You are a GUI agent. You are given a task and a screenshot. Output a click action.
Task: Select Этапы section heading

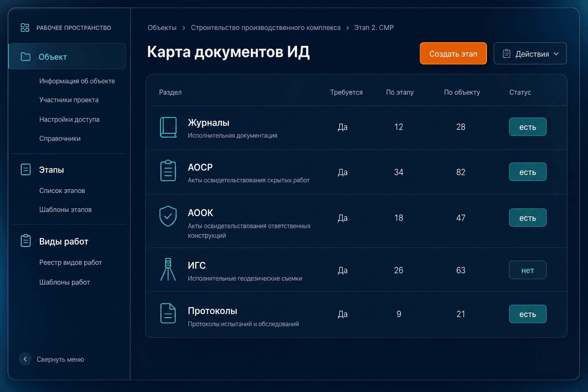[51, 170]
